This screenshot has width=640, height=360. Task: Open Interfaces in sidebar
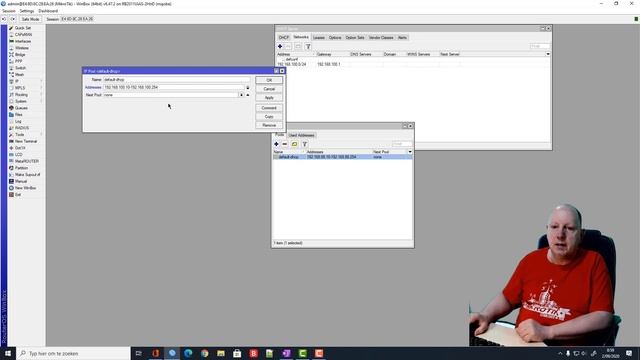(23, 41)
